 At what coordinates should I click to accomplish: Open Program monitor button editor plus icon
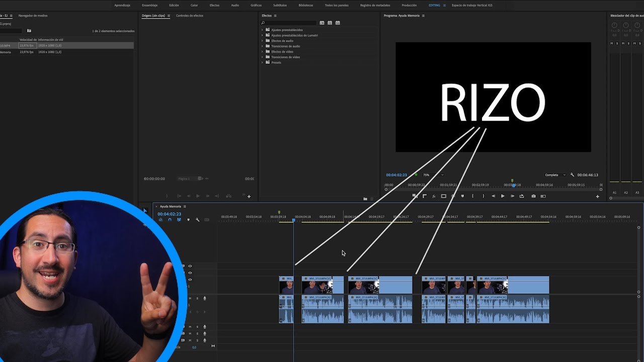(598, 197)
